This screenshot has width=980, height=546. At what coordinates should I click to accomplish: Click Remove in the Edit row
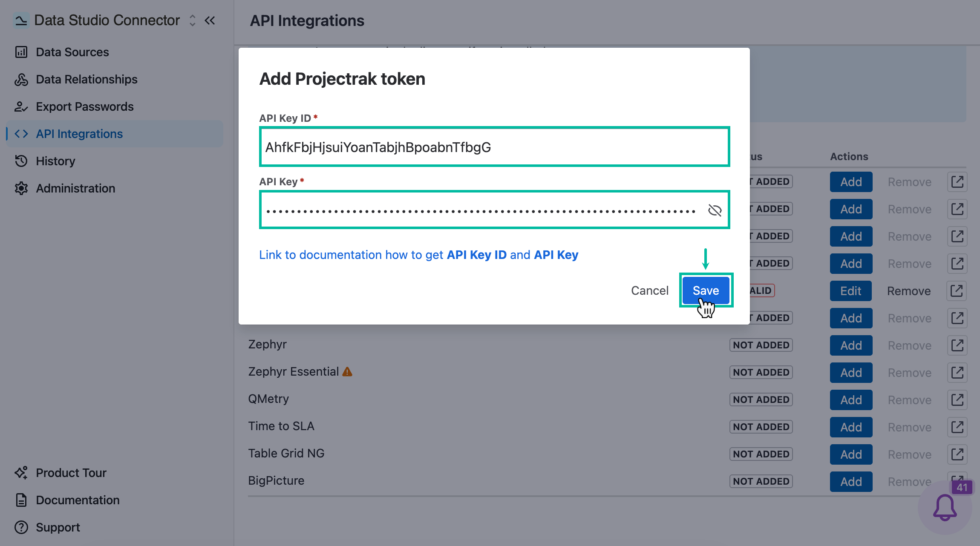point(909,291)
